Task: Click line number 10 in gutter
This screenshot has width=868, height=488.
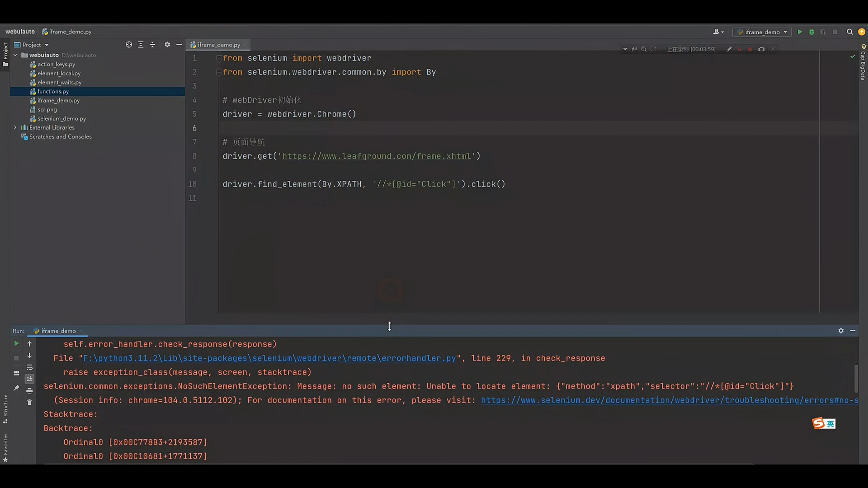Action: click(192, 184)
